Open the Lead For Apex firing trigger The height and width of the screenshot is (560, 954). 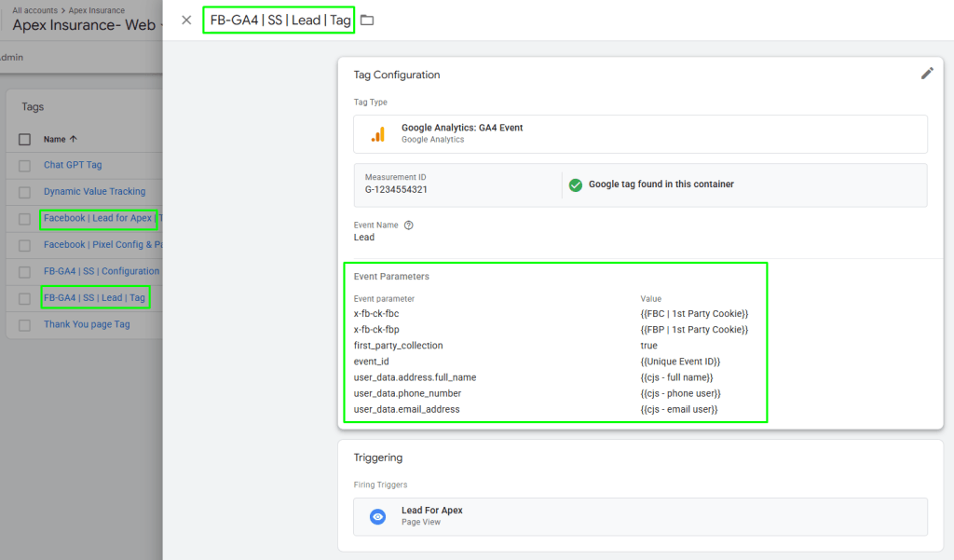(x=639, y=516)
